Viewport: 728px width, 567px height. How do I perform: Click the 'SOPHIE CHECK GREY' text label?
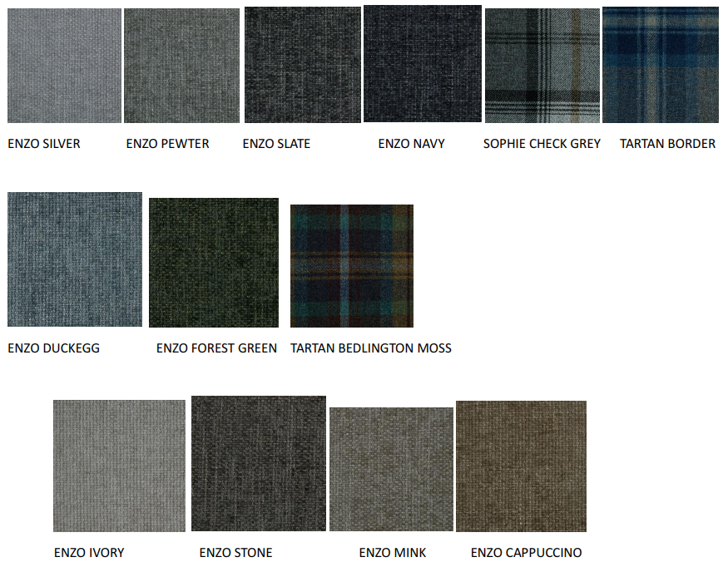[542, 144]
